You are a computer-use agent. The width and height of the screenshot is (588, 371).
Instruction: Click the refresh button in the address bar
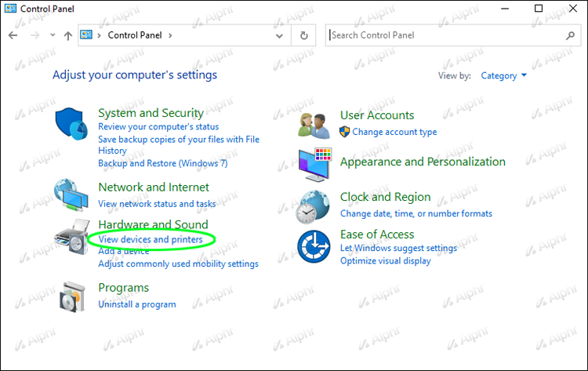[x=303, y=35]
